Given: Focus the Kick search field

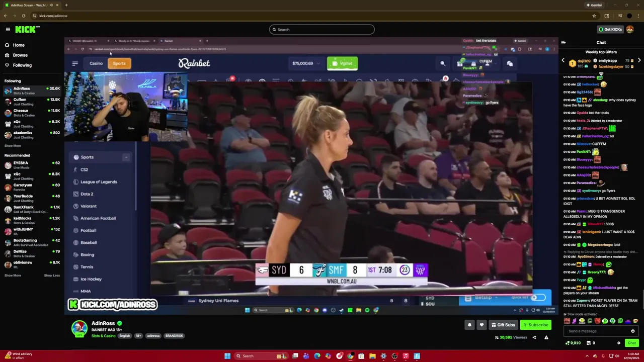Looking at the screenshot, I should pyautogui.click(x=322, y=30).
